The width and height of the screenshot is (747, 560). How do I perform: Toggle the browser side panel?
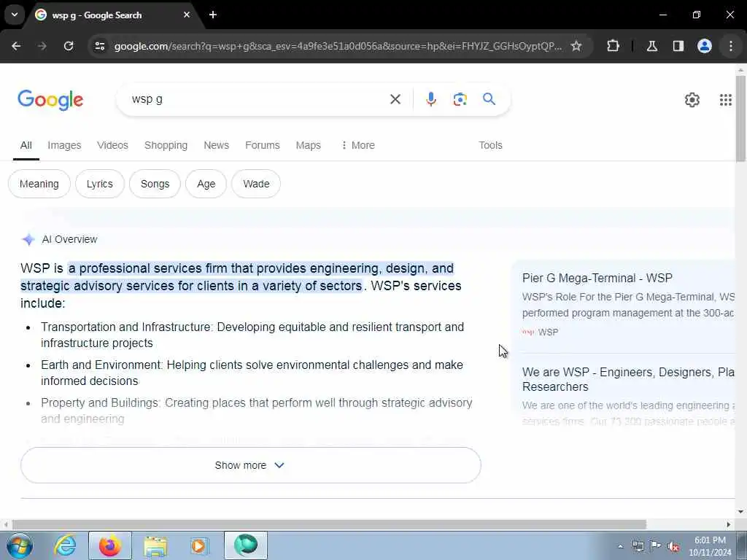pos(678,46)
